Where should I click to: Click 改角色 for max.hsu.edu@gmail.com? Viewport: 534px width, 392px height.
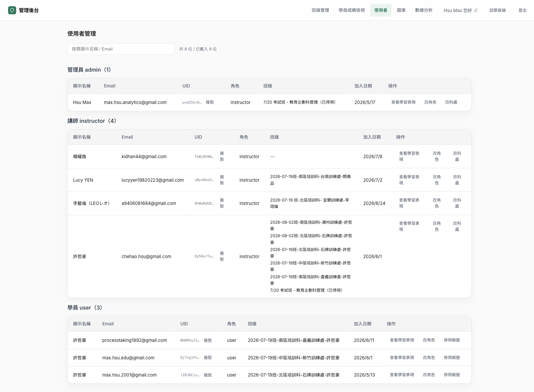429,358
